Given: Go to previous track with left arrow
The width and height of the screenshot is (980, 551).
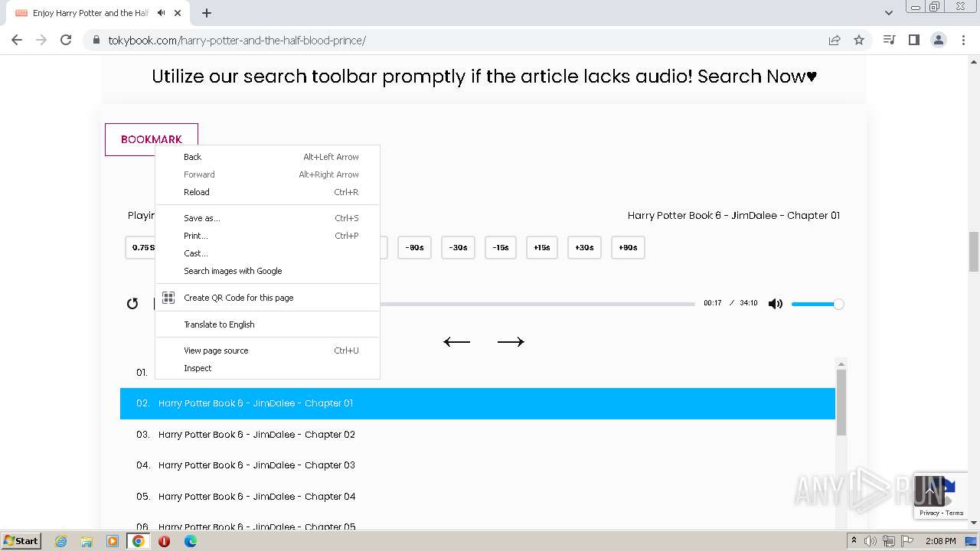Looking at the screenshot, I should point(456,342).
